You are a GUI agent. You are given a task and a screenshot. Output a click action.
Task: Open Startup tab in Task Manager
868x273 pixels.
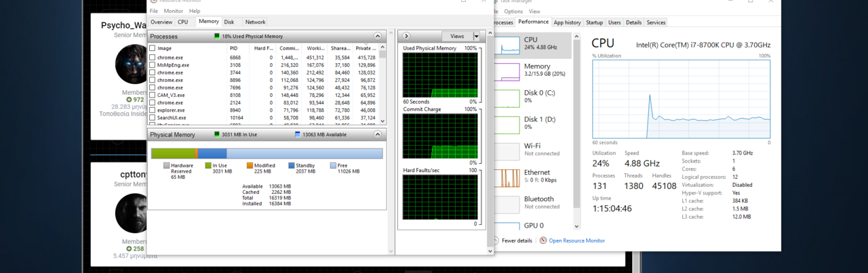point(594,22)
